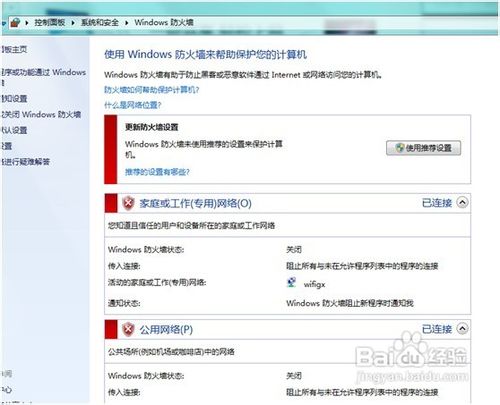Open advanced settings sidebar link
The image size is (500, 405).
click(x=7, y=146)
